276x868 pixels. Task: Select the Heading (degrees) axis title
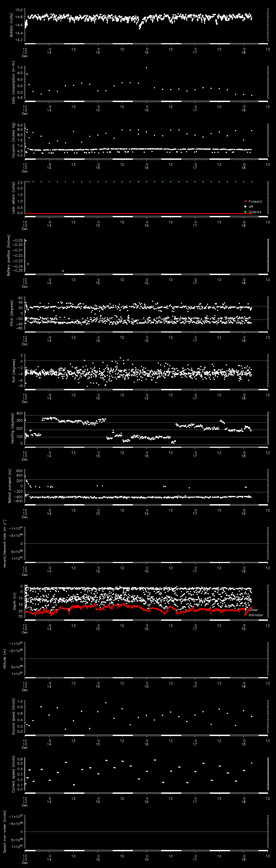(12, 428)
